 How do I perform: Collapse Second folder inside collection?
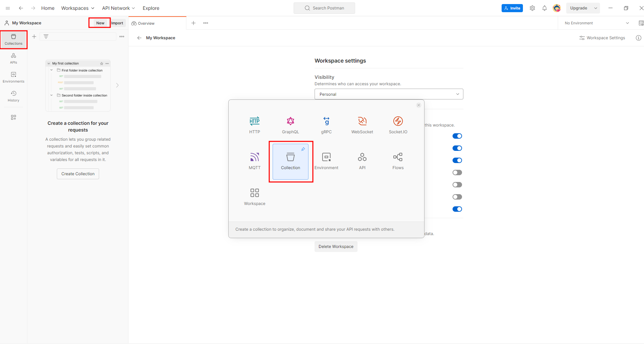51,95
